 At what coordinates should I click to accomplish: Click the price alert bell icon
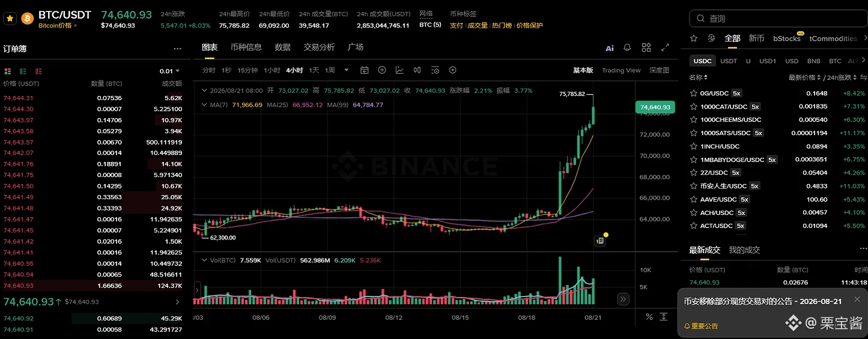628,47
